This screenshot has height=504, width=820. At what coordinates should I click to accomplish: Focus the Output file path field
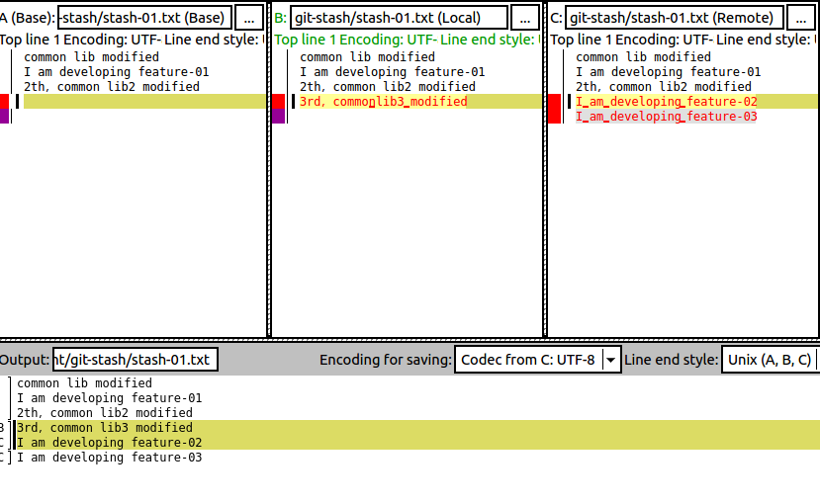135,360
